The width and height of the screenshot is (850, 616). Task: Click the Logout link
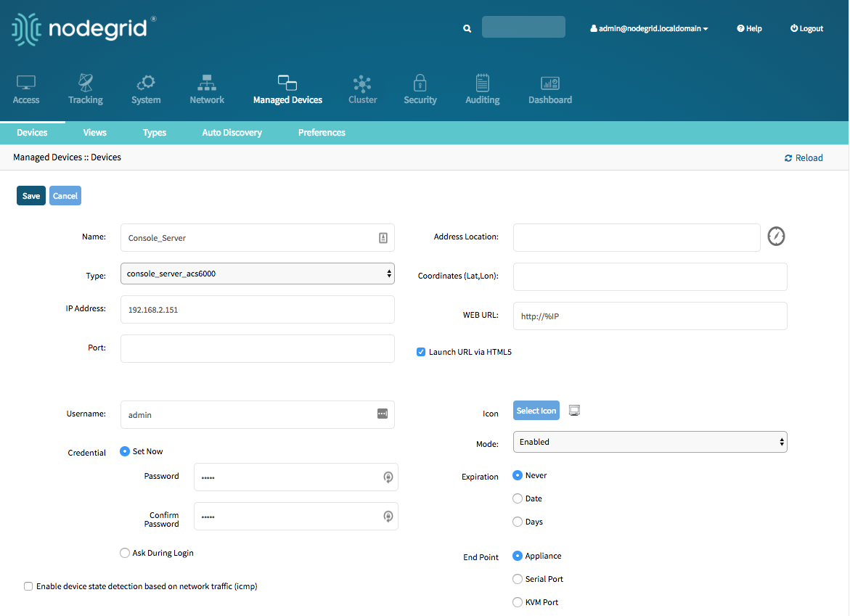[x=806, y=28]
